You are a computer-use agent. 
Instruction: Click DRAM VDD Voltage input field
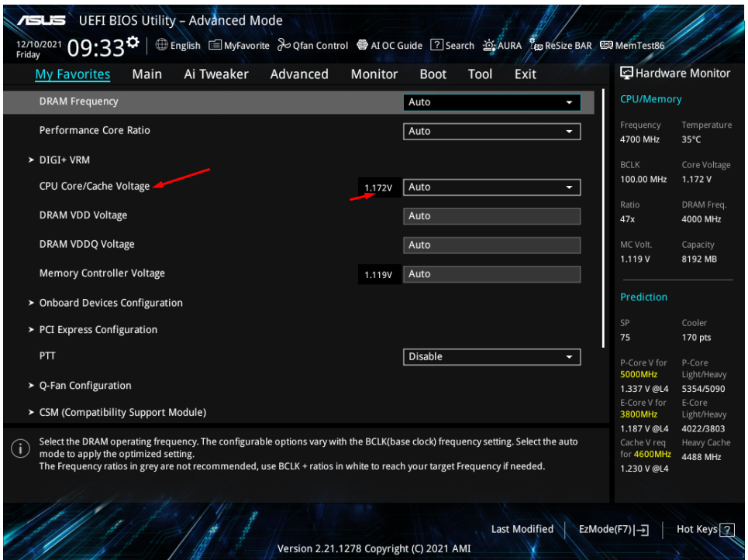492,216
